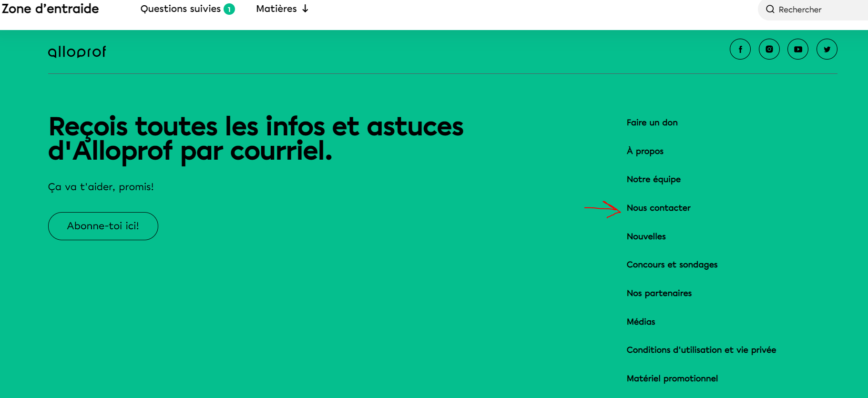This screenshot has height=398, width=868.
Task: Open the Médias link
Action: (641, 322)
